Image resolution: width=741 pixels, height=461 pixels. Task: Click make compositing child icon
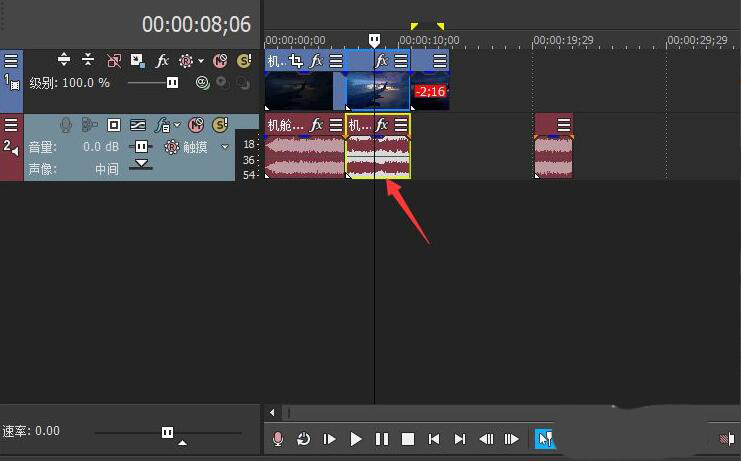242,84
